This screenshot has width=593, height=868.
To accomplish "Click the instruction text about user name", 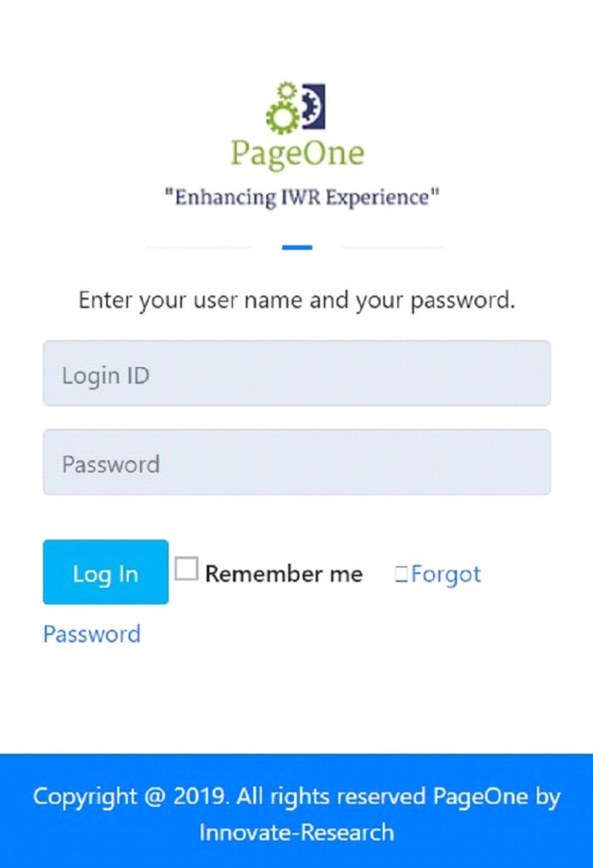I will (x=296, y=300).
